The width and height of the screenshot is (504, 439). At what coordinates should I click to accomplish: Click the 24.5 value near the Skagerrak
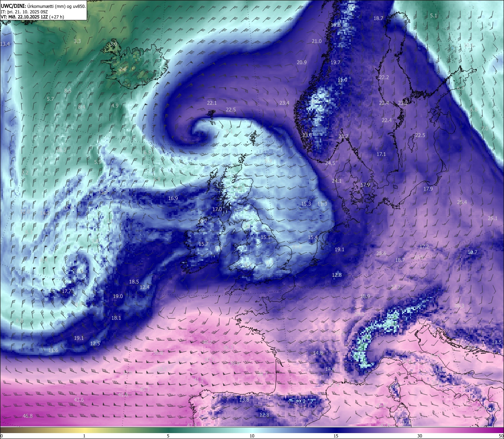[x=330, y=163]
